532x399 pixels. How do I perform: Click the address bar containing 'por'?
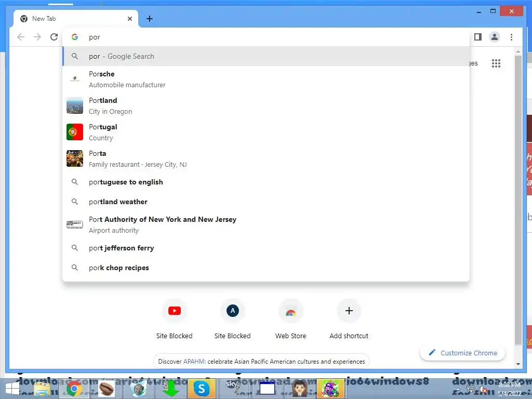[x=267, y=37]
